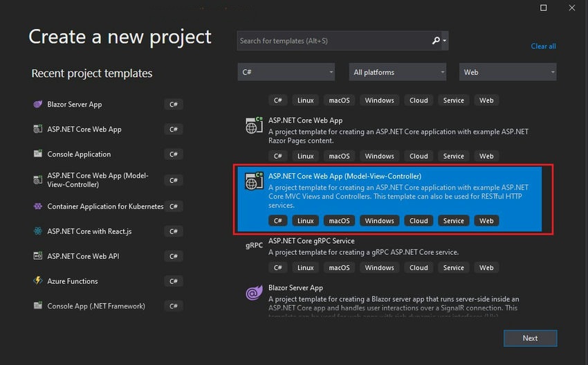Click the ASP.NET Core Web API icon
Viewport: 588px width, 365px height.
click(x=37, y=256)
